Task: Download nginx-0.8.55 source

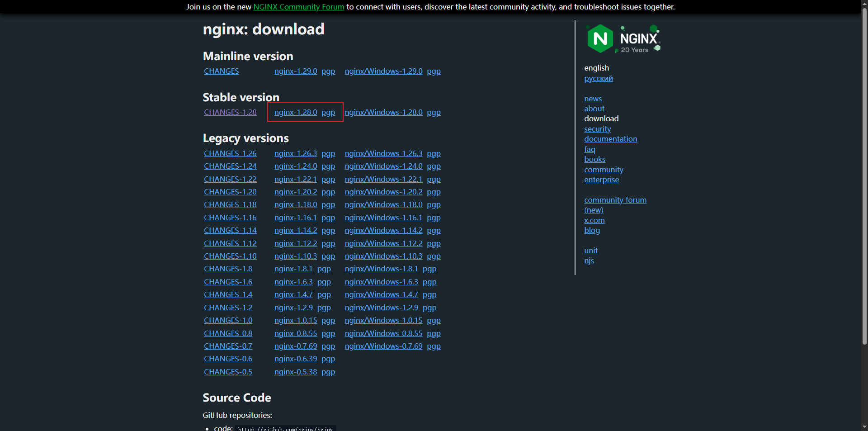Action: pyautogui.click(x=296, y=333)
